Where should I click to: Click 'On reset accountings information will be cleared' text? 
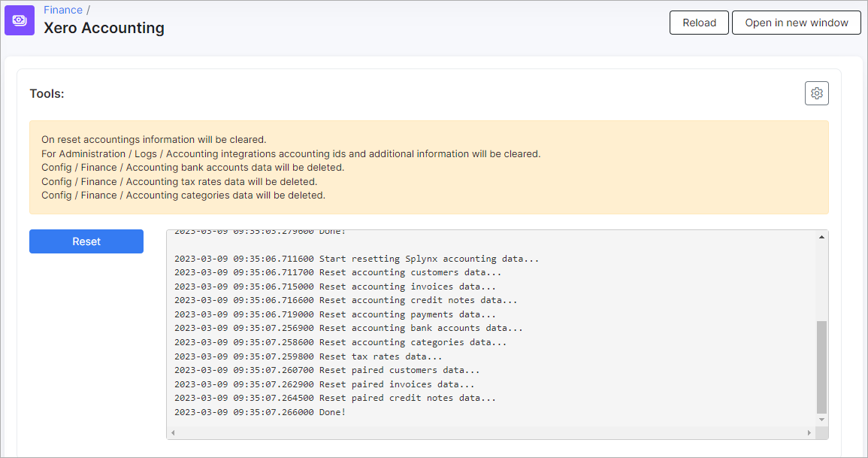(154, 140)
